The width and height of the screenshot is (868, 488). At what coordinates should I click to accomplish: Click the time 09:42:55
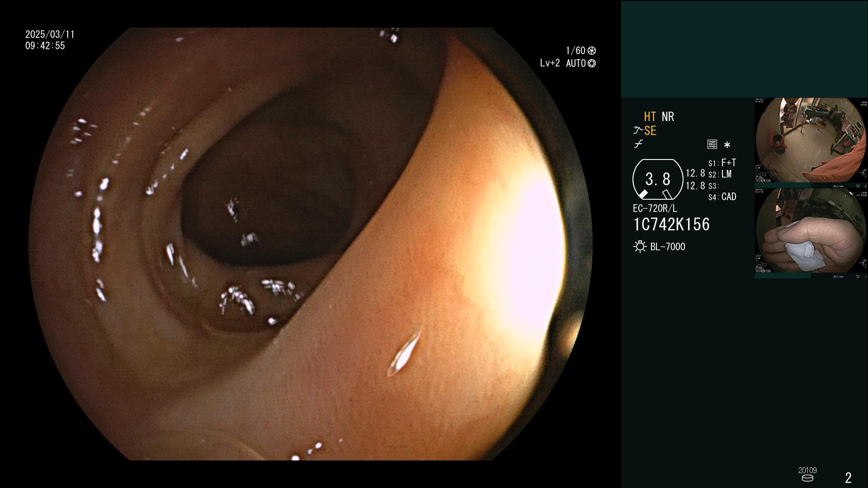(x=45, y=46)
